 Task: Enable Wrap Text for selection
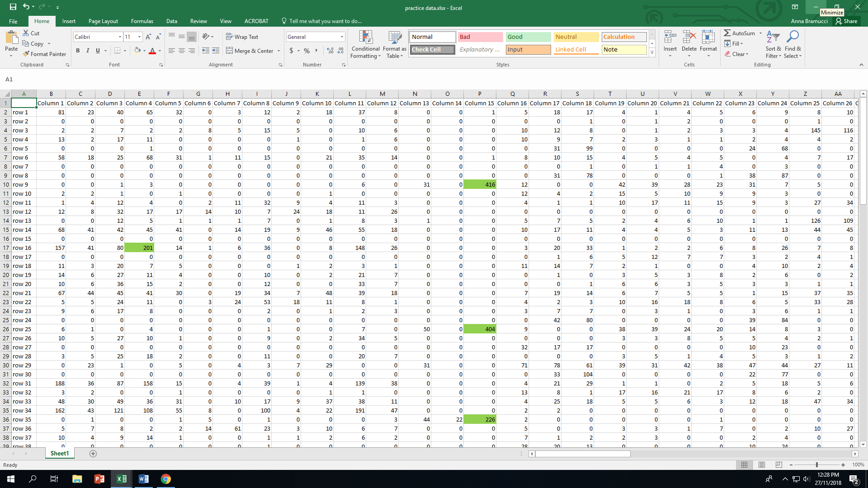click(x=242, y=37)
